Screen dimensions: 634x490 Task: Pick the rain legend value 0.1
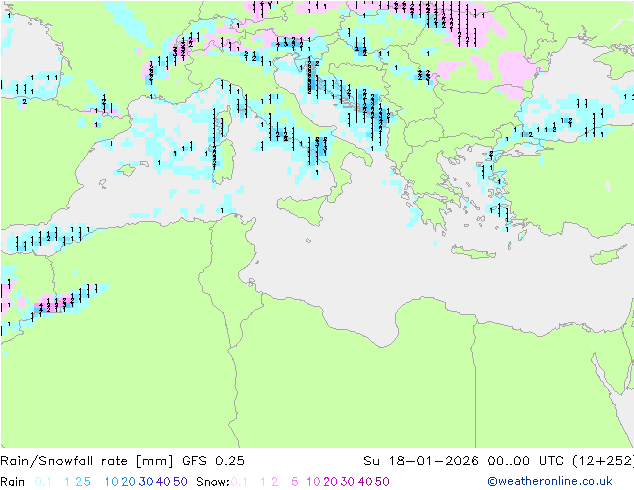coord(43,482)
